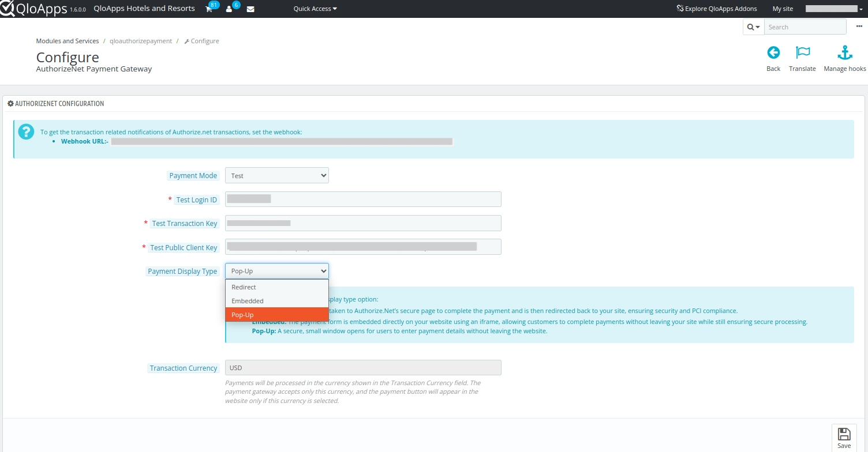Expand the Quick Access menu
The width and height of the screenshot is (868, 452).
tap(315, 9)
